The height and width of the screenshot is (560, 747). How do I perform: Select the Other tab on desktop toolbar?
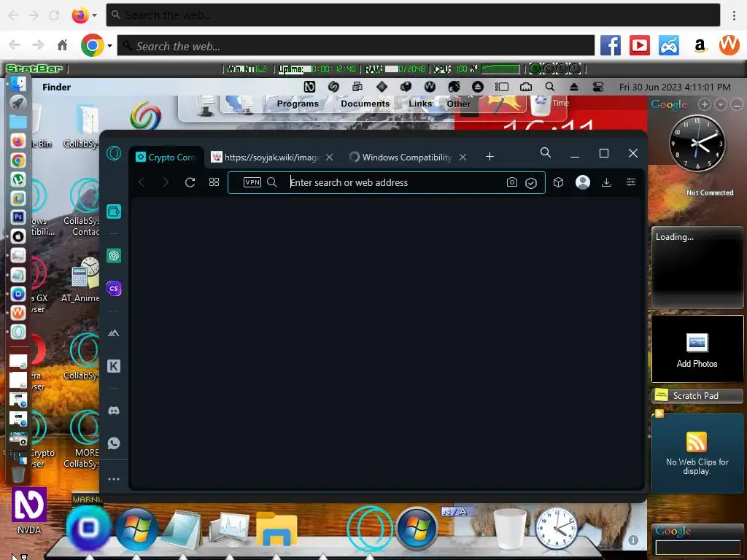click(459, 104)
